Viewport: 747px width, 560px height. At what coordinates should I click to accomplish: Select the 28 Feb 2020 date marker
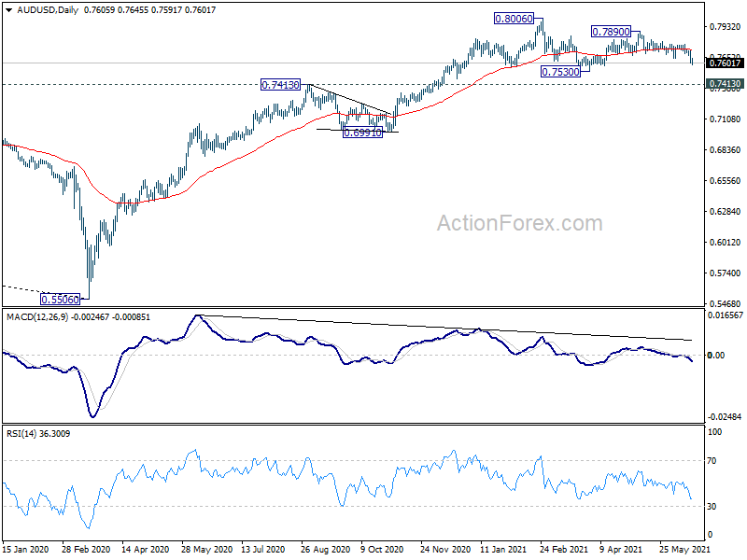point(86,549)
